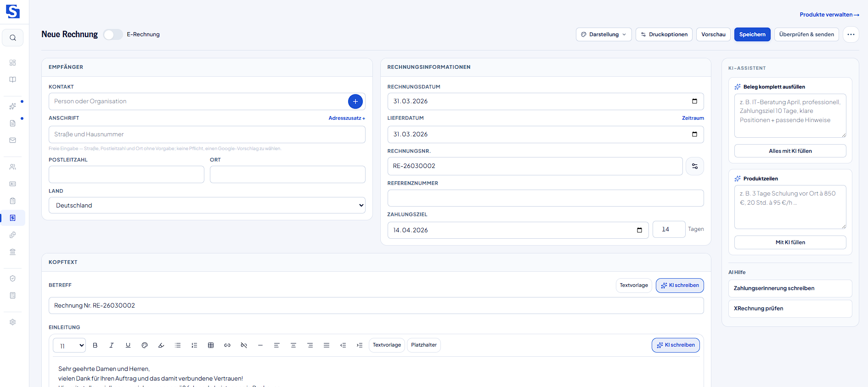This screenshot has width=868, height=387.
Task: Click into the Referenznummer input field
Action: coord(545,198)
